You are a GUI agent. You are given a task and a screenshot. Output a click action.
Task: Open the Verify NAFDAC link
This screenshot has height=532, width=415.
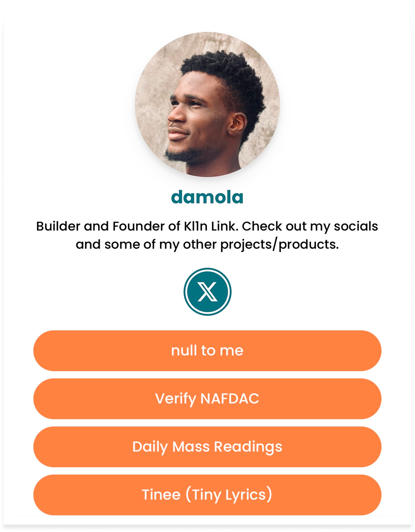tap(207, 399)
